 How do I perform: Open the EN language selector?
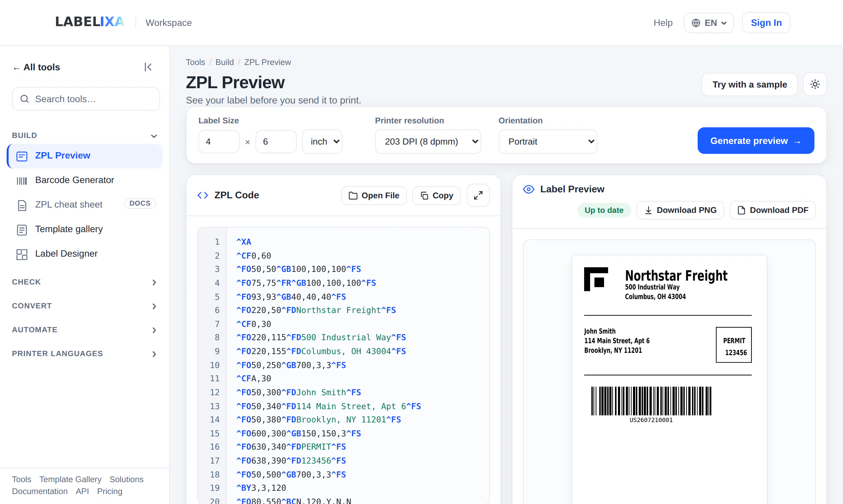pyautogui.click(x=709, y=23)
